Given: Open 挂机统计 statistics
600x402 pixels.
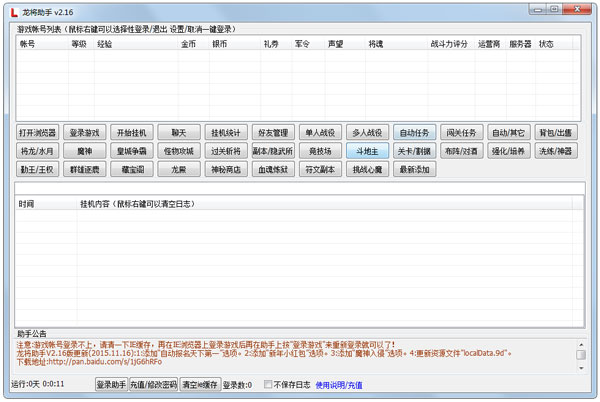Looking at the screenshot, I should pos(226,132).
